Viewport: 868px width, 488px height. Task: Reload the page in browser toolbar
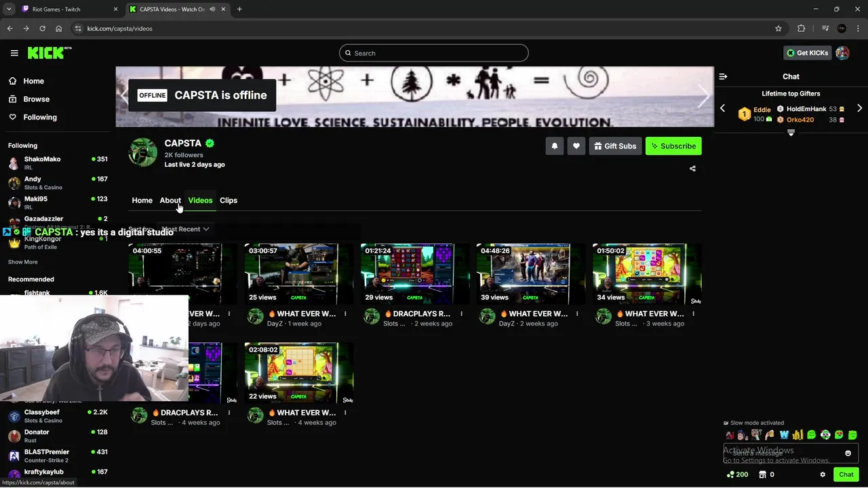tap(42, 28)
